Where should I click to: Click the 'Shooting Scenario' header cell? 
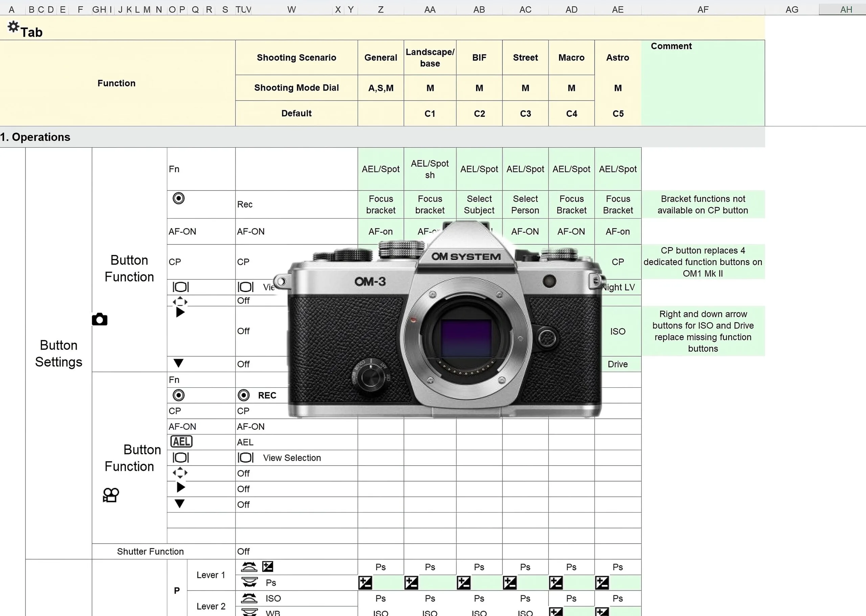point(297,57)
